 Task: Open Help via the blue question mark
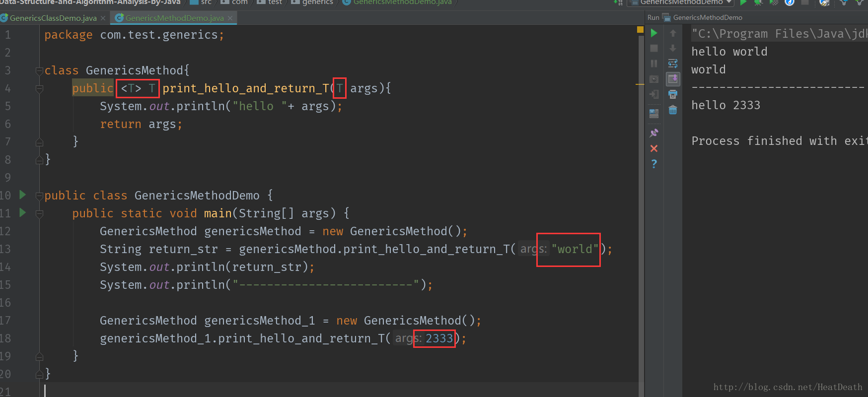(x=654, y=164)
